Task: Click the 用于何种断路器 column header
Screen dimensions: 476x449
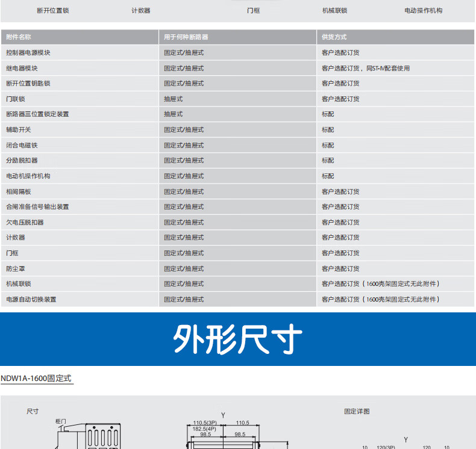Action: click(186, 37)
